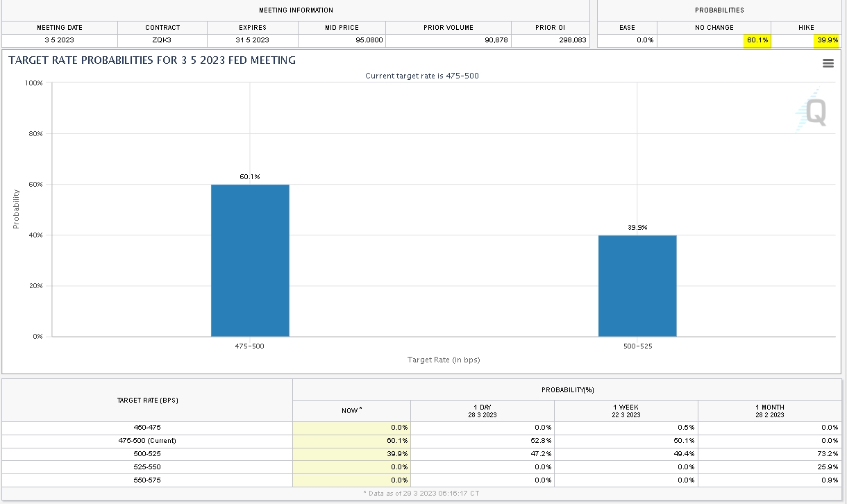Select the EASE column header

pyautogui.click(x=627, y=28)
